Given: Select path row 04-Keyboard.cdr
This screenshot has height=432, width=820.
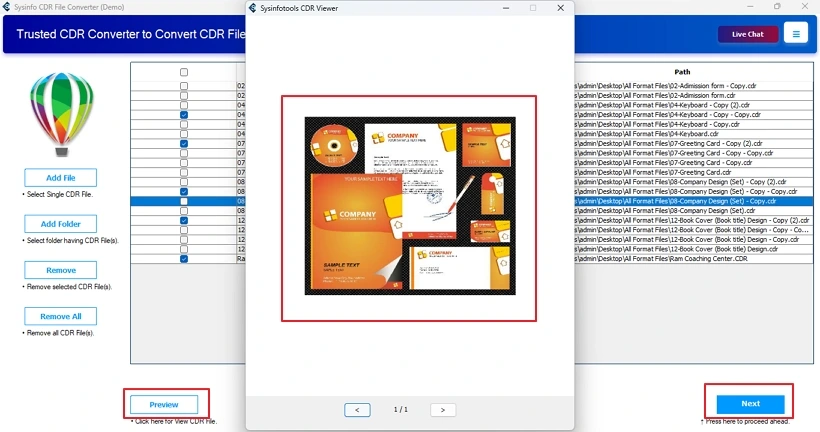Looking at the screenshot, I should [693, 134].
